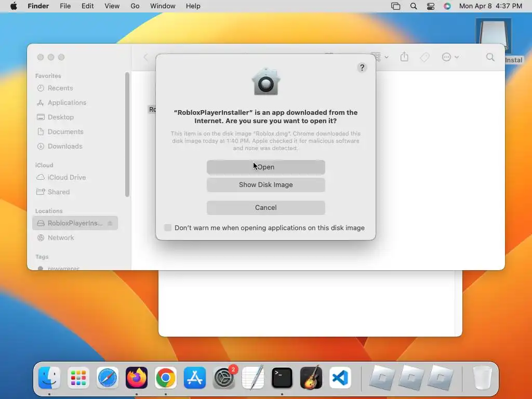532x399 pixels.
Task: Click the Finder Share toolbar icon
Action: pyautogui.click(x=404, y=57)
